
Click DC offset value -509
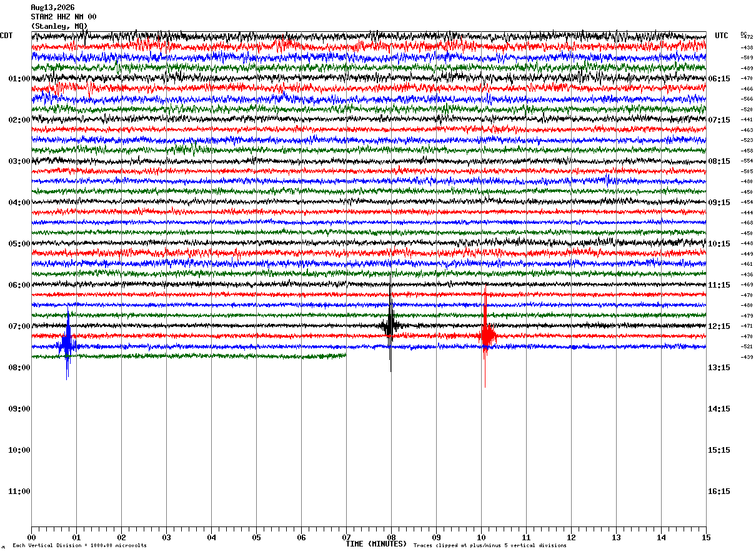tap(747, 58)
